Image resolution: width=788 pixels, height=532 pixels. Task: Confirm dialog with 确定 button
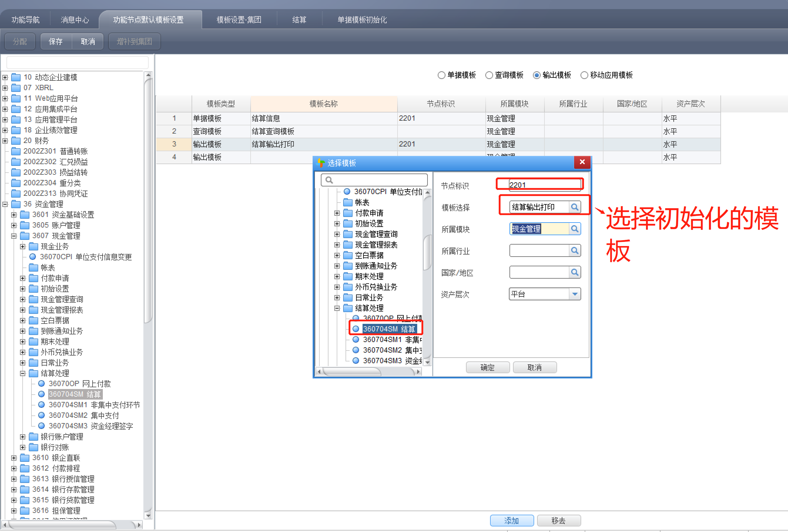(x=487, y=367)
